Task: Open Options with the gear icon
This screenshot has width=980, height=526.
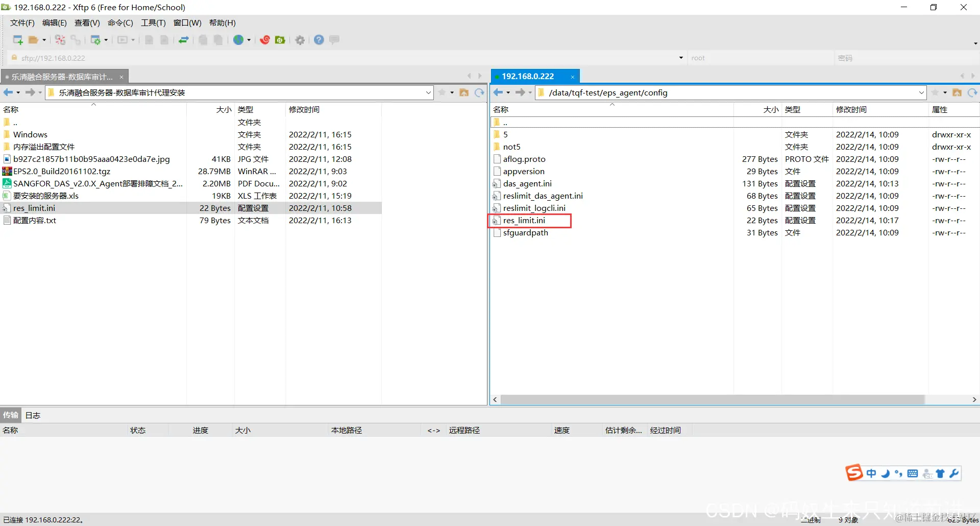Action: (300, 40)
